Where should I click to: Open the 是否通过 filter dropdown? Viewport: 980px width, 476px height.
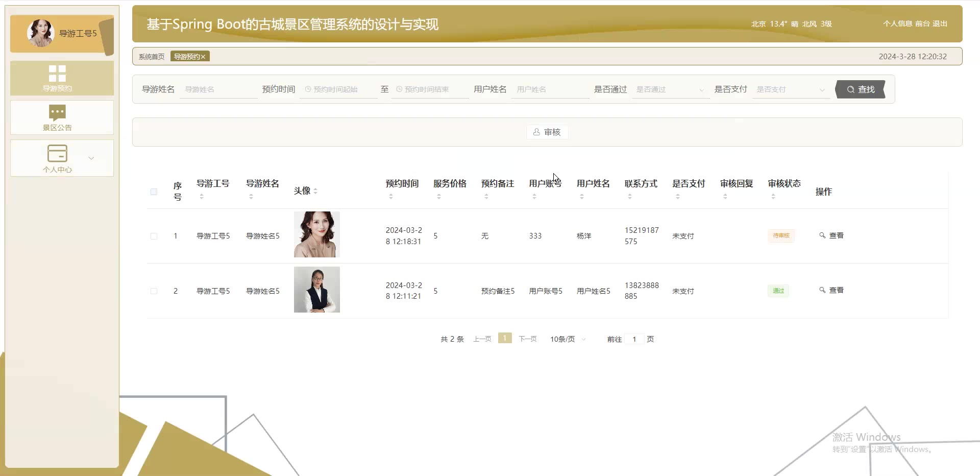coord(670,89)
